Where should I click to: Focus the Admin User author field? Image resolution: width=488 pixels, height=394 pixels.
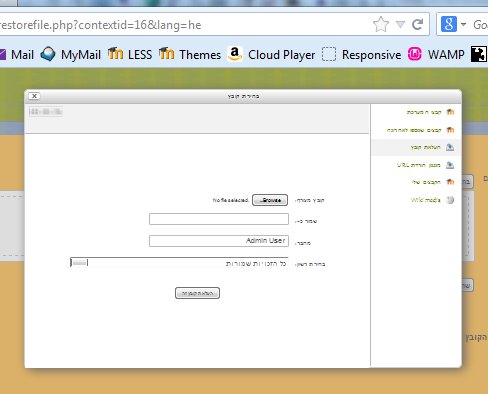[219, 241]
